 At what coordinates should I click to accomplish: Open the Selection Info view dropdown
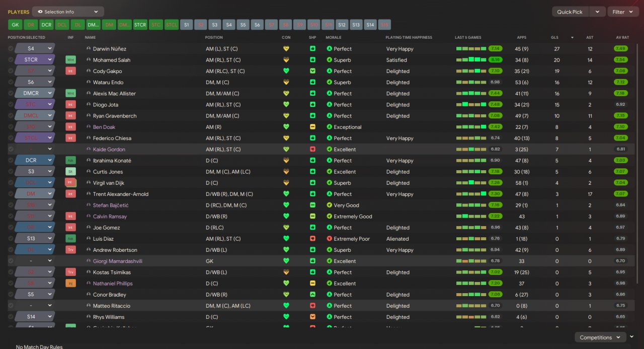click(x=68, y=12)
